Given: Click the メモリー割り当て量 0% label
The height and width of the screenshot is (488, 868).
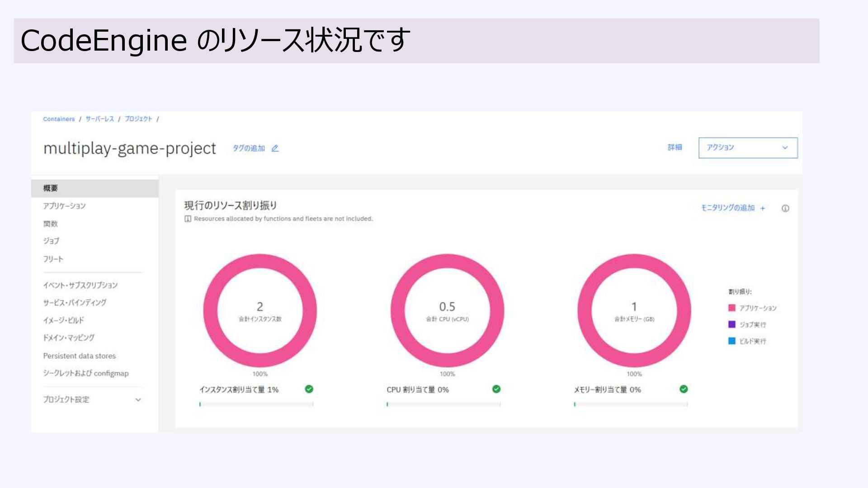Looking at the screenshot, I should point(608,389).
